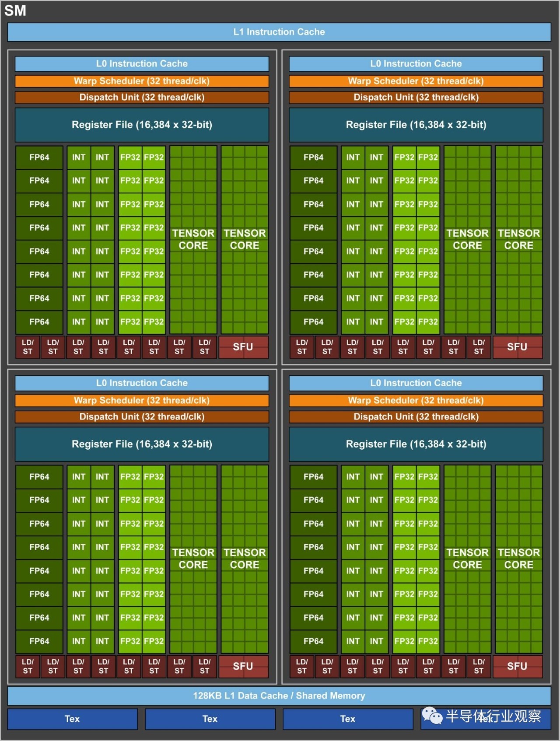The image size is (560, 741).
Task: Select the bottommost FP64 unit in bottom-right block
Action: tap(314, 642)
